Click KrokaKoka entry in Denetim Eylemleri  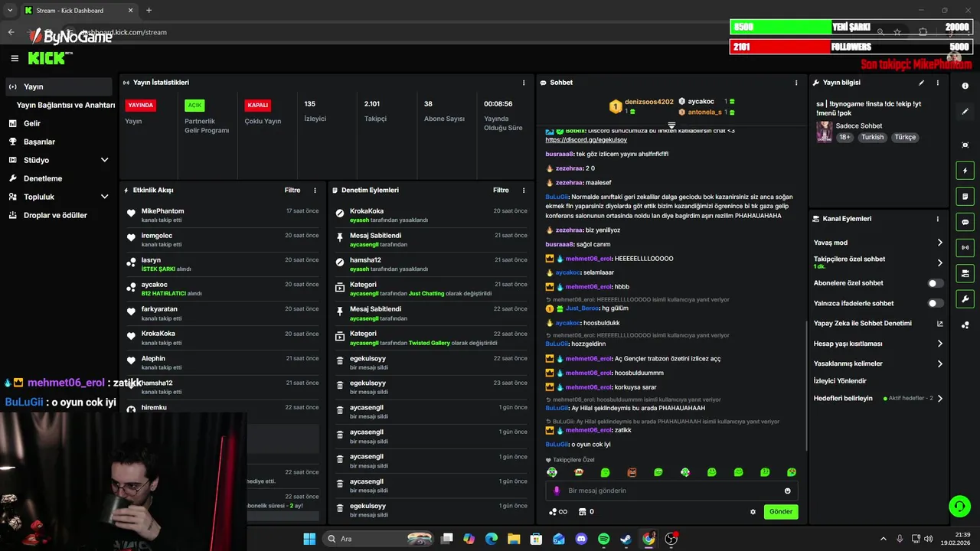(x=432, y=215)
